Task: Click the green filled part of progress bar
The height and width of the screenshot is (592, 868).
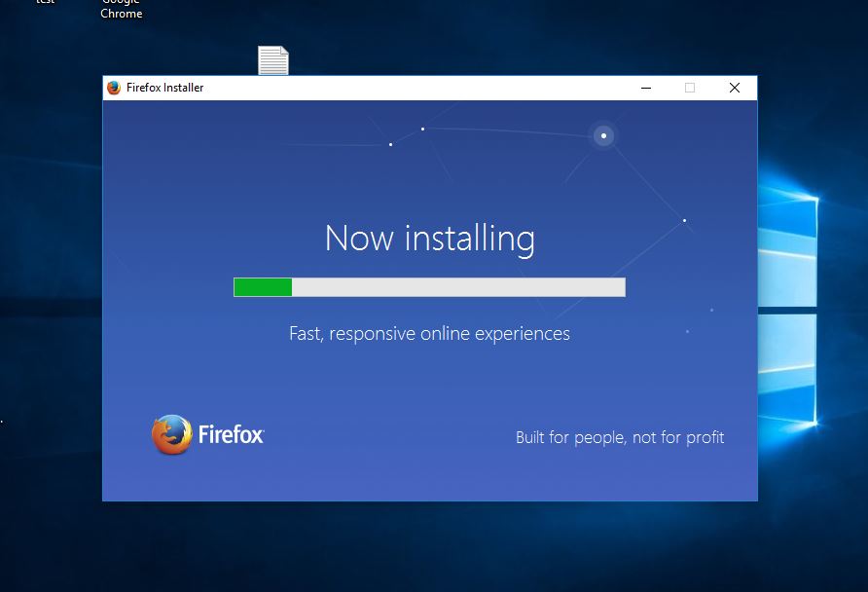Action: [263, 287]
